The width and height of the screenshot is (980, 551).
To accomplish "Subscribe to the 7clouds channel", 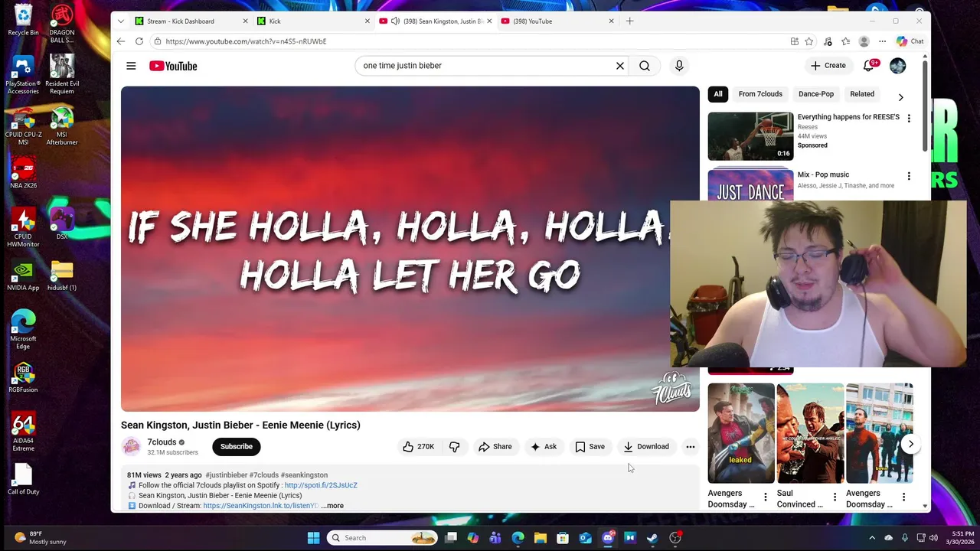I will 237,447.
